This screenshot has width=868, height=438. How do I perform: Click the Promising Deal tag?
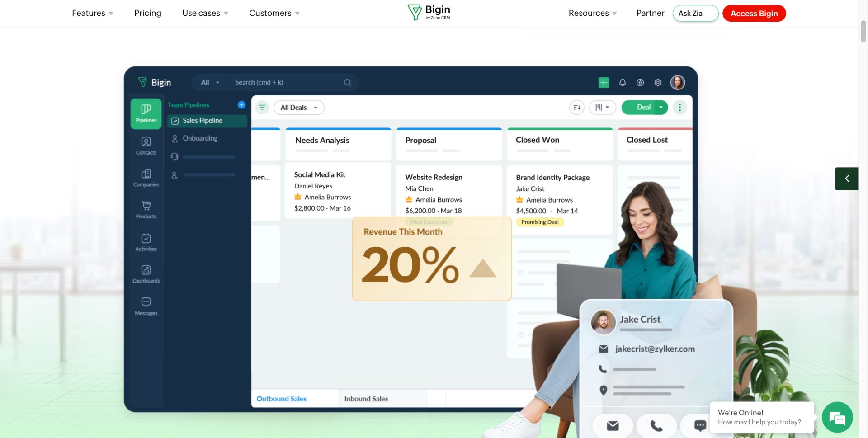coord(540,222)
